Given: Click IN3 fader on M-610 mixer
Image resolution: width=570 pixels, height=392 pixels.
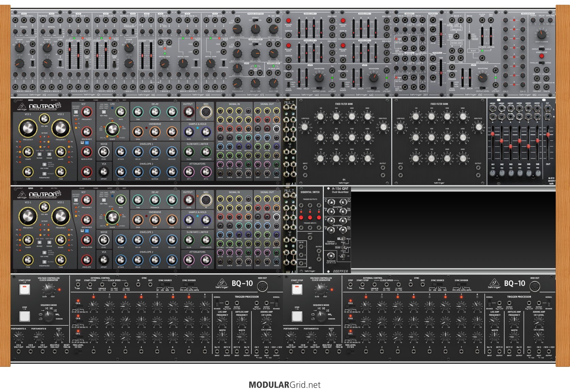Looking at the screenshot, I should pos(510,147).
